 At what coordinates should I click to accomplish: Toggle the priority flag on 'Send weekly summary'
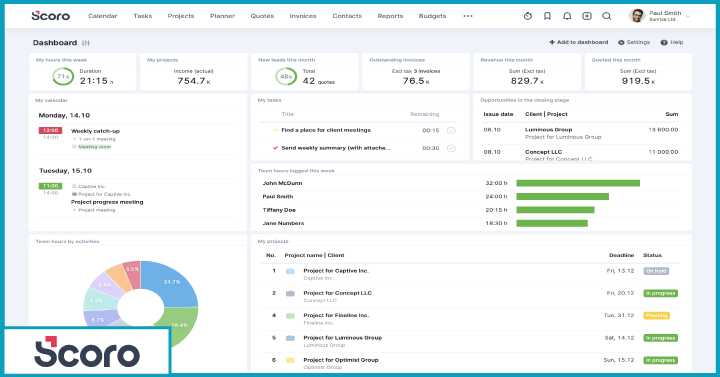click(x=276, y=148)
